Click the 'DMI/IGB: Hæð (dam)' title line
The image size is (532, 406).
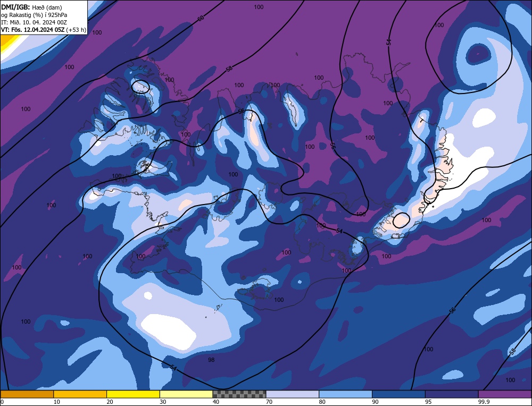(x=32, y=7)
